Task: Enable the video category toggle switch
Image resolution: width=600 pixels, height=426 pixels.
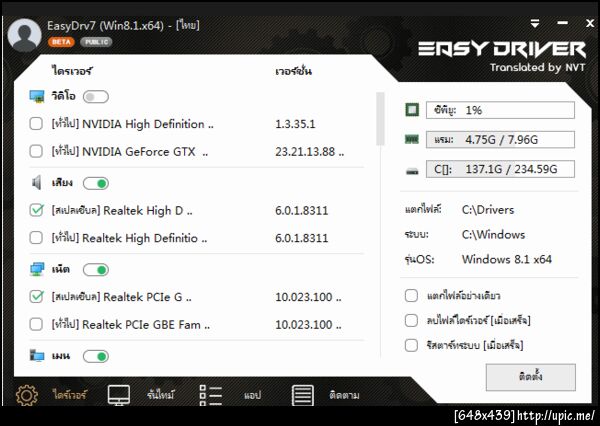Action: tap(96, 96)
